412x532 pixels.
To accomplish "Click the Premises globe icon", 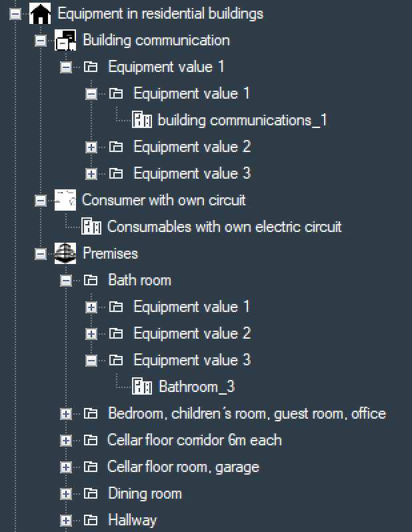I will [x=65, y=253].
